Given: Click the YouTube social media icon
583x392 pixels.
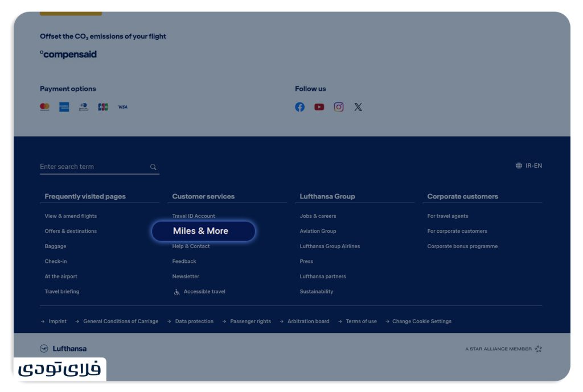Looking at the screenshot, I should [x=319, y=107].
